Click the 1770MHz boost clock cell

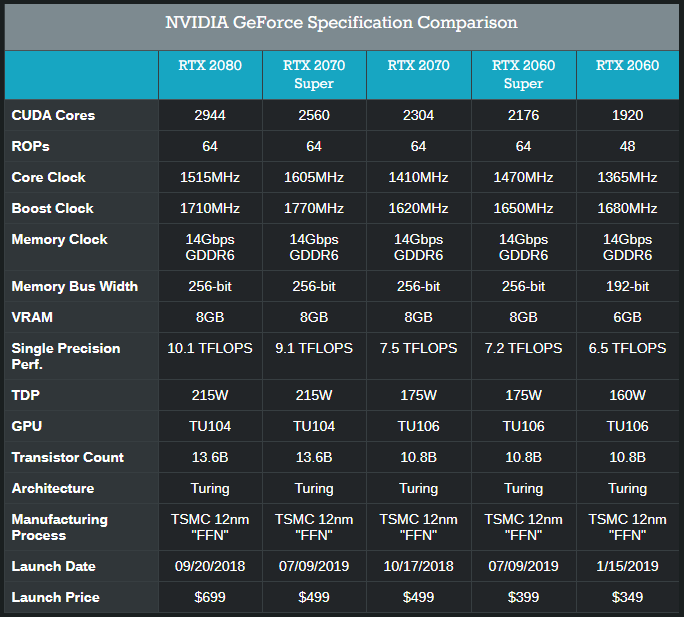click(314, 208)
